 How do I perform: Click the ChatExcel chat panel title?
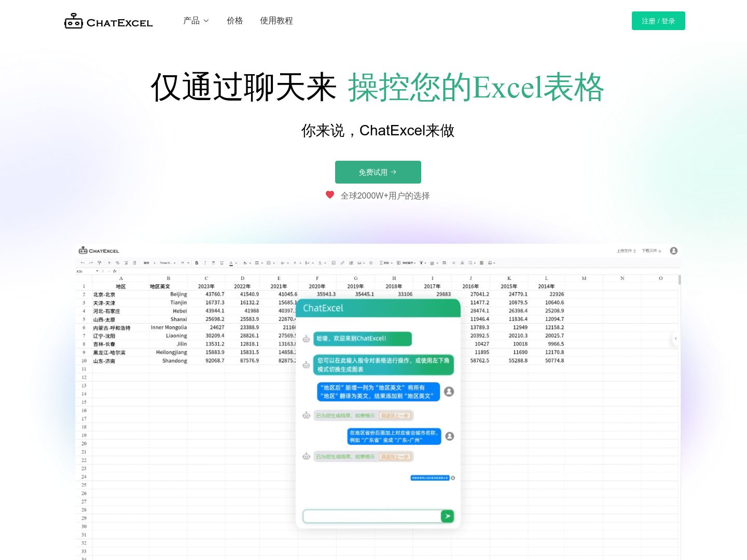pos(323,308)
